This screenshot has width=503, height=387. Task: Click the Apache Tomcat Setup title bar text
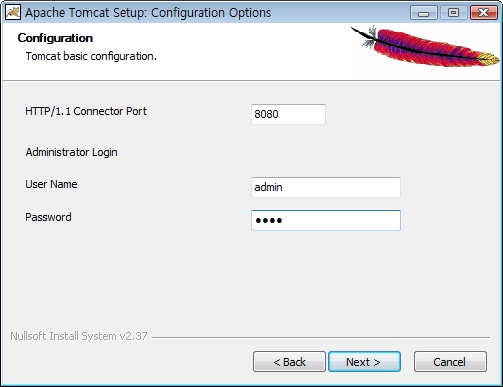[x=148, y=13]
